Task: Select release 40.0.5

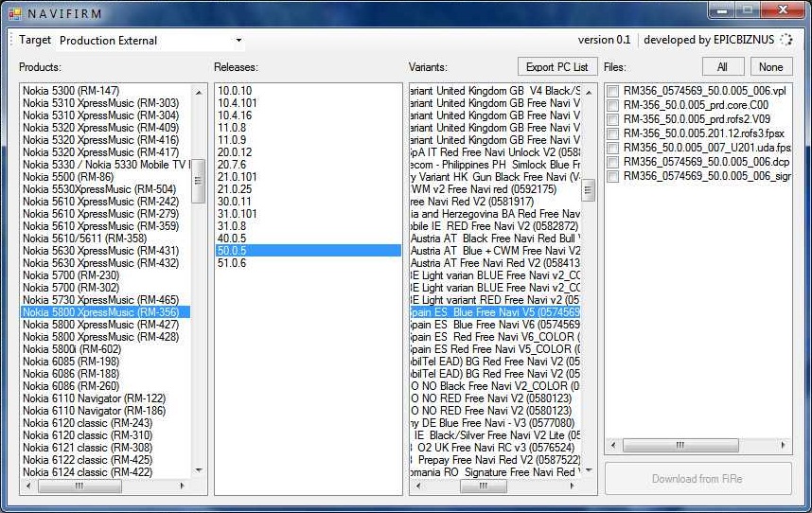Action: tap(309, 239)
